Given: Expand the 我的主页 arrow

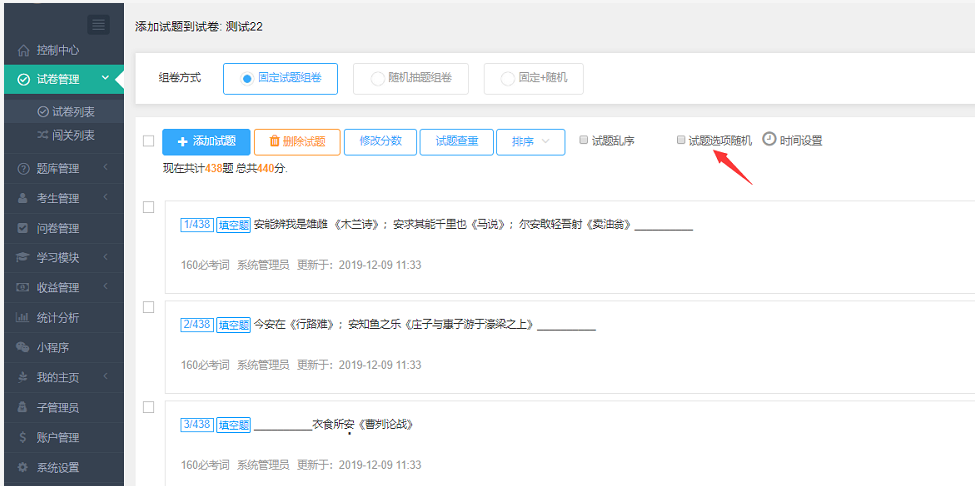Looking at the screenshot, I should tap(106, 376).
